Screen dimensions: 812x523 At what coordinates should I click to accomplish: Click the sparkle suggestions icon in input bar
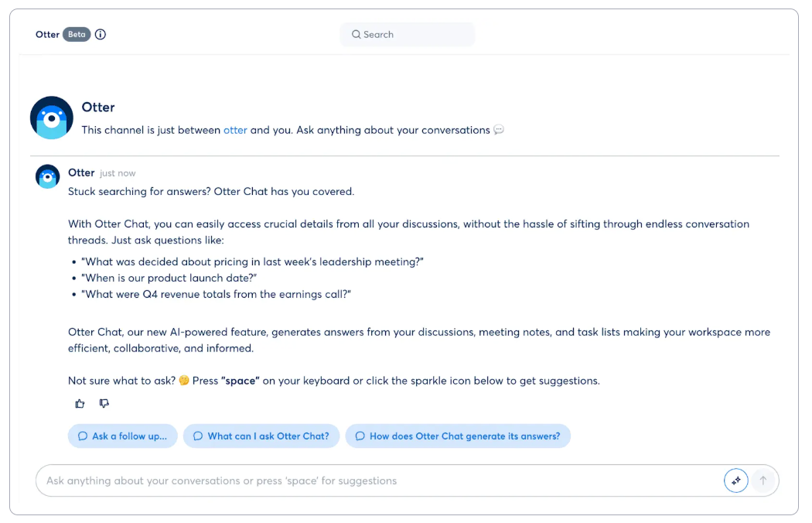pos(735,480)
